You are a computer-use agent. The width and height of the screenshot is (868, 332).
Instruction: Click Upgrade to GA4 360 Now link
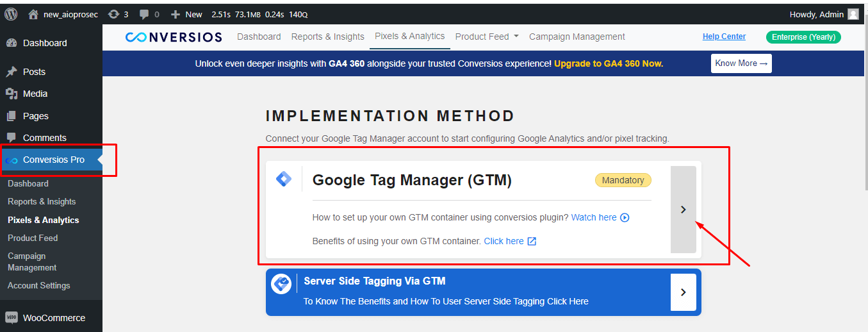[609, 63]
